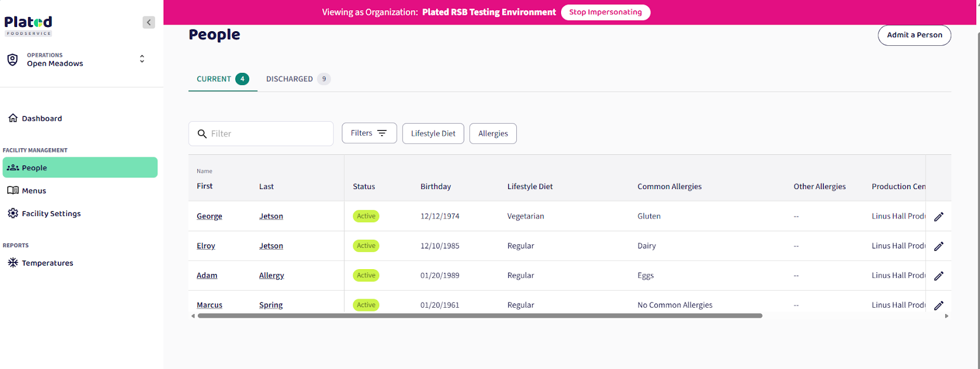
Task: Collapse the sidebar with the chevron button
Action: pyautogui.click(x=149, y=23)
